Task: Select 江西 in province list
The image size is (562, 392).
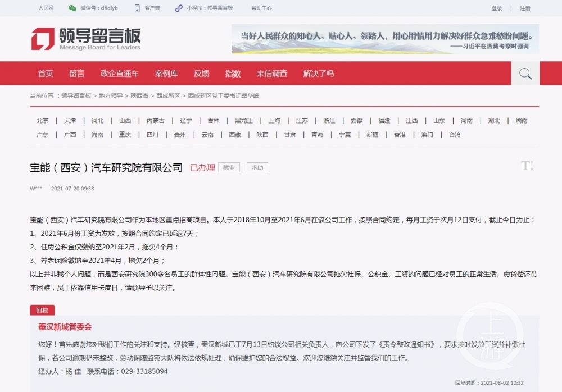Action: pos(412,121)
